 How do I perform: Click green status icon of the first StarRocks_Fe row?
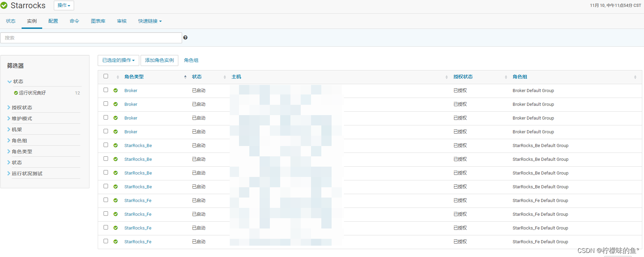(116, 200)
